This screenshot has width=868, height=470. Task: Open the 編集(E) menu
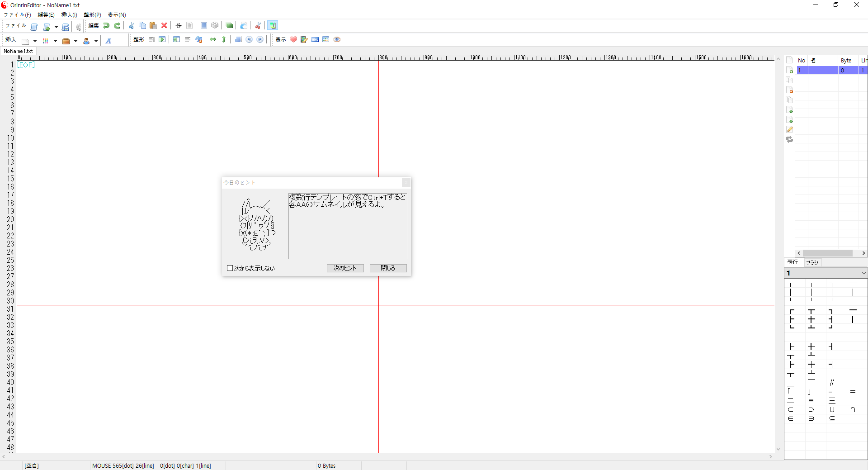(46, 15)
